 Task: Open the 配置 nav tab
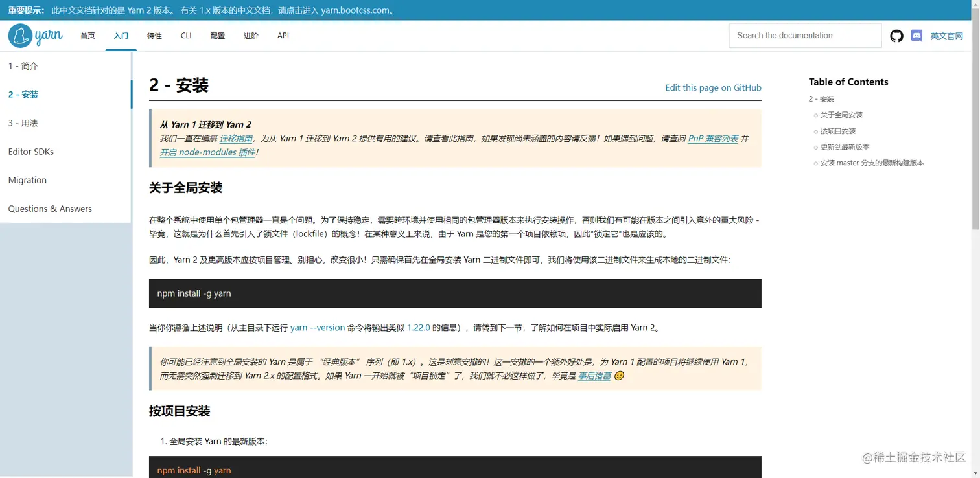point(218,36)
